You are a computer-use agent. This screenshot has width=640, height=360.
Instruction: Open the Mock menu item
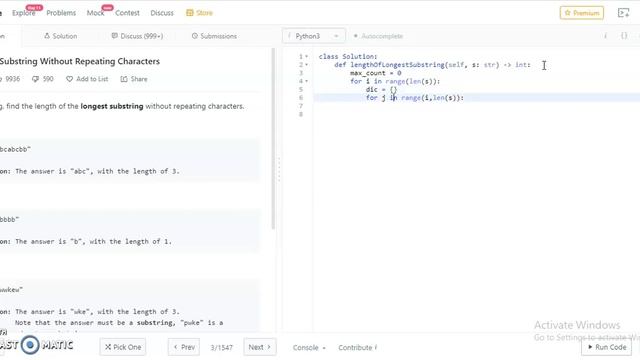click(x=95, y=13)
